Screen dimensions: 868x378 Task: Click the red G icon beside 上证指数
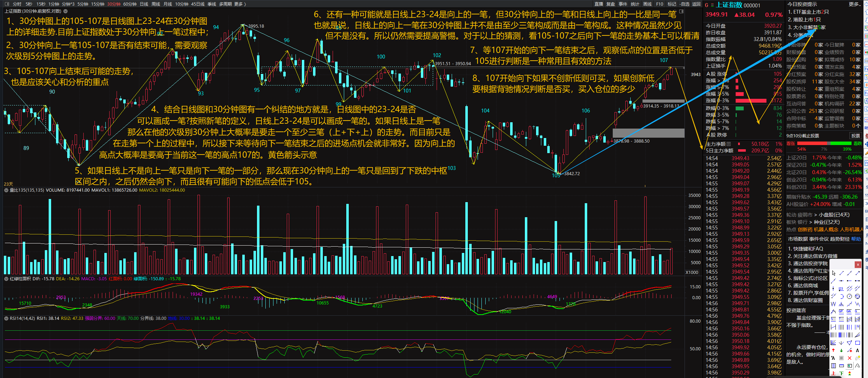tap(707, 5)
